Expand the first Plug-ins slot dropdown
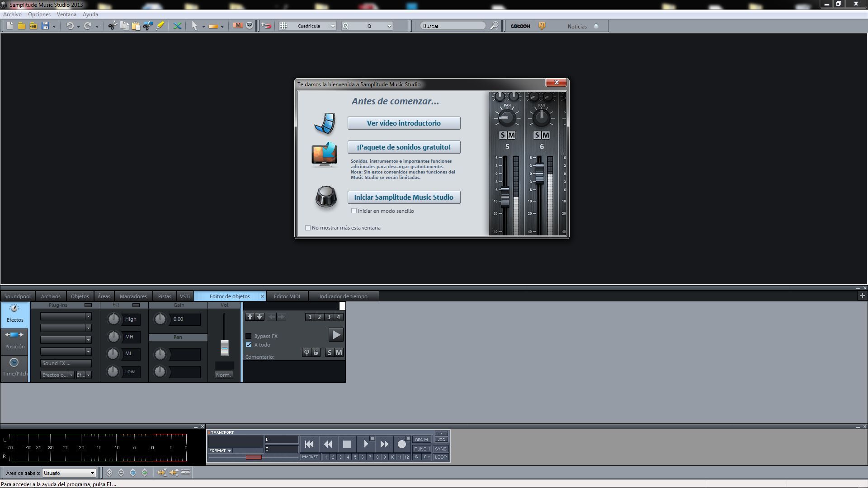868x488 pixels. pyautogui.click(x=88, y=316)
